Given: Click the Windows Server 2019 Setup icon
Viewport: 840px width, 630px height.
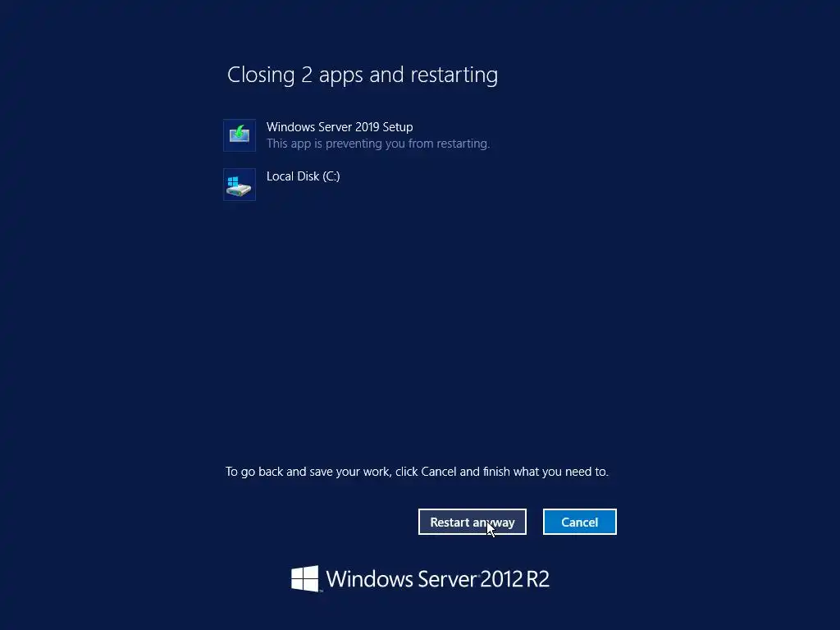Looking at the screenshot, I should tap(240, 135).
